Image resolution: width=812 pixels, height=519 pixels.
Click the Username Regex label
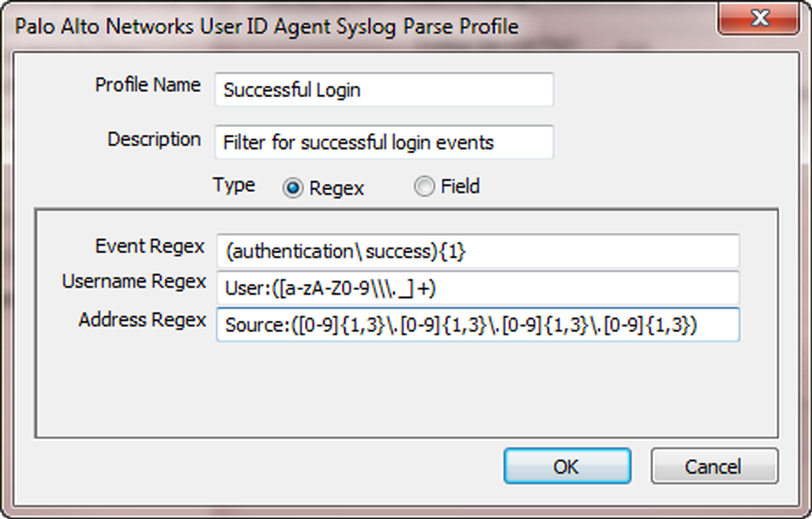coord(135,282)
